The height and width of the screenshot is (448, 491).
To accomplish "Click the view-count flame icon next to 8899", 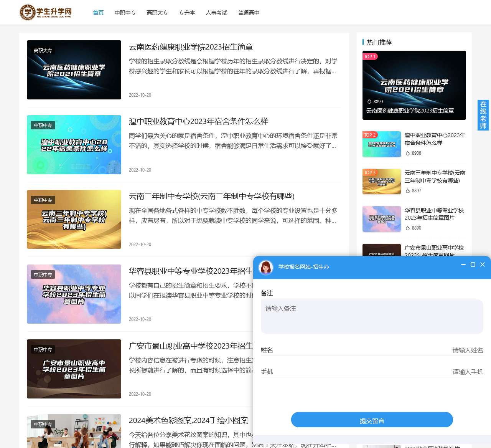I will coord(369,102).
